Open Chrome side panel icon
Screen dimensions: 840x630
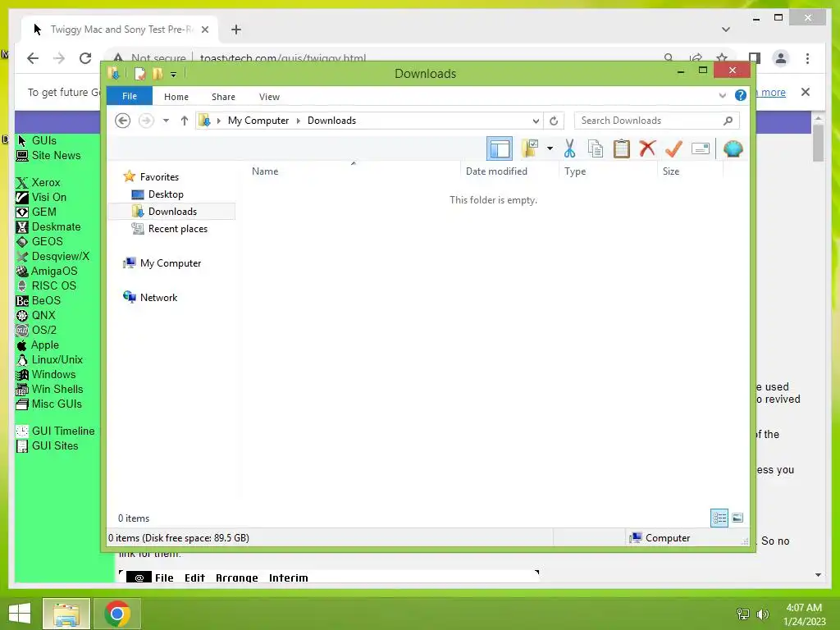click(755, 58)
